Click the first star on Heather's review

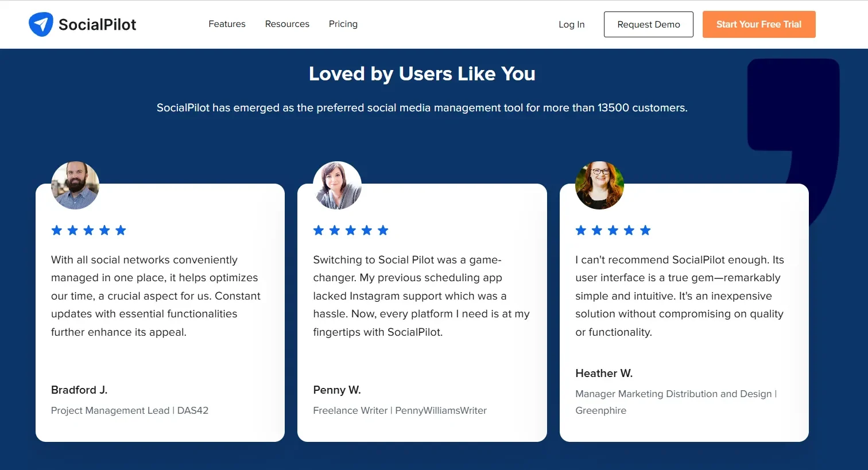580,230
